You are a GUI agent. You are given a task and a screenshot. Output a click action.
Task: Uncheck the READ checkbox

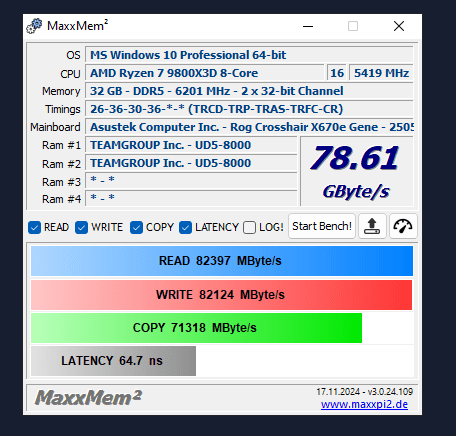[34, 227]
